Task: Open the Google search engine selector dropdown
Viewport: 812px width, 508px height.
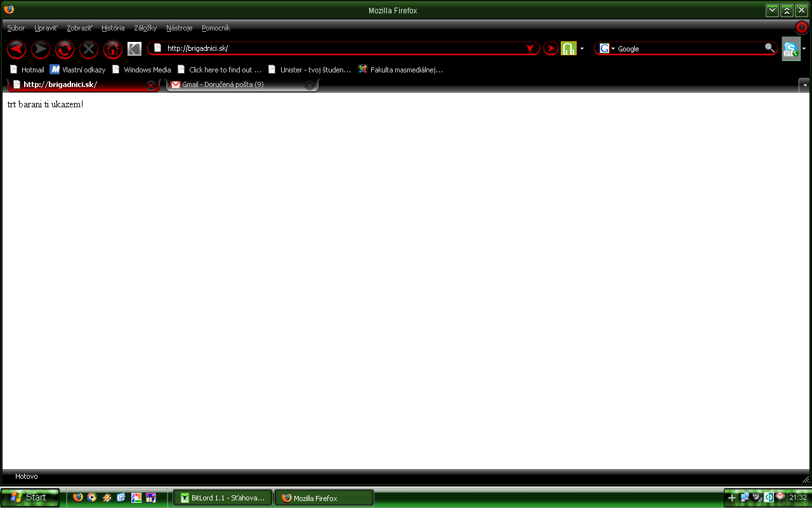Action: click(x=607, y=49)
